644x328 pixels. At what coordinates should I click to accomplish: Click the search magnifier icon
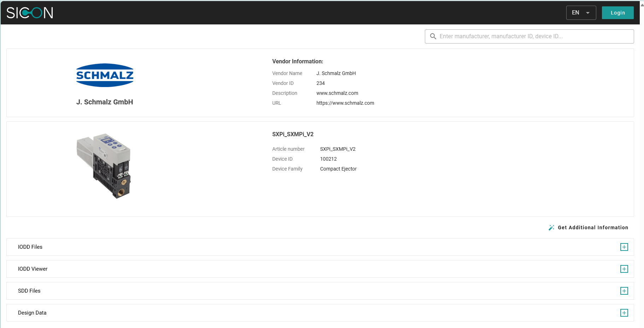click(433, 36)
